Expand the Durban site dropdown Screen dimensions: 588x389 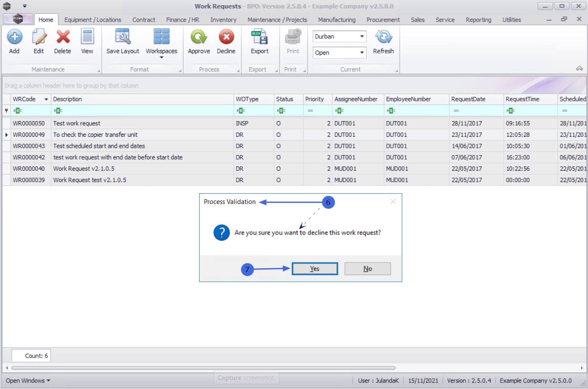click(362, 37)
